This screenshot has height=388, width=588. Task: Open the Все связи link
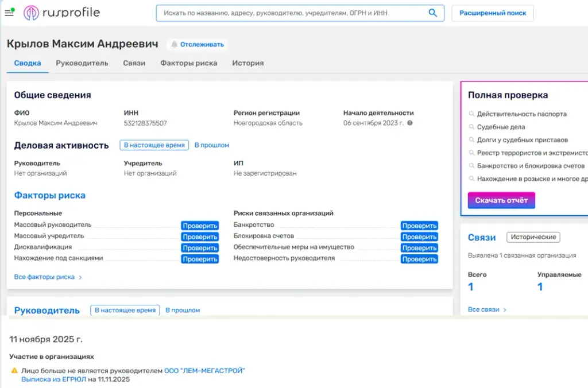[483, 309]
